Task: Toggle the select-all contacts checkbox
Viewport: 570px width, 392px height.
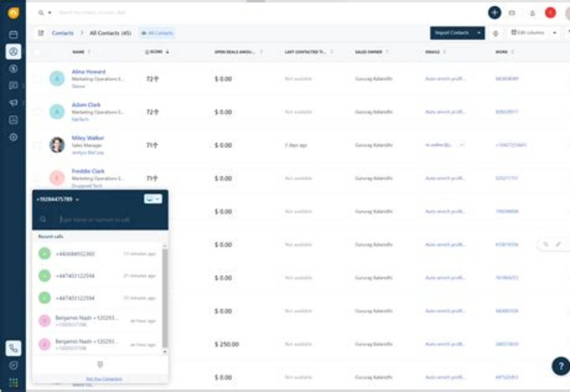Action: pyautogui.click(x=37, y=52)
